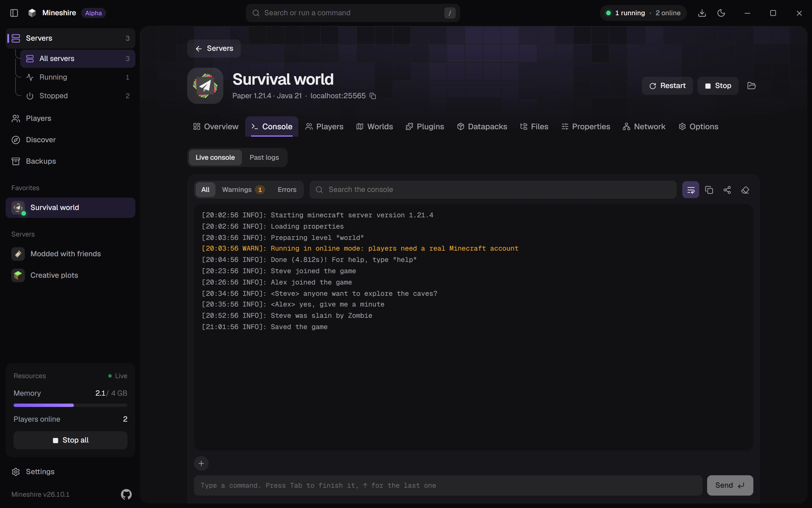Click the command input field
Image resolution: width=812 pixels, height=508 pixels.
448,485
